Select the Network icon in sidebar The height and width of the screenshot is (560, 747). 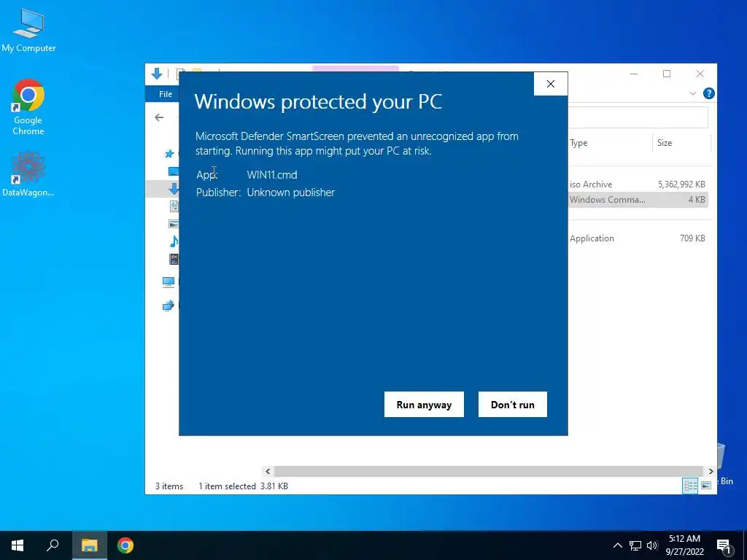(169, 306)
